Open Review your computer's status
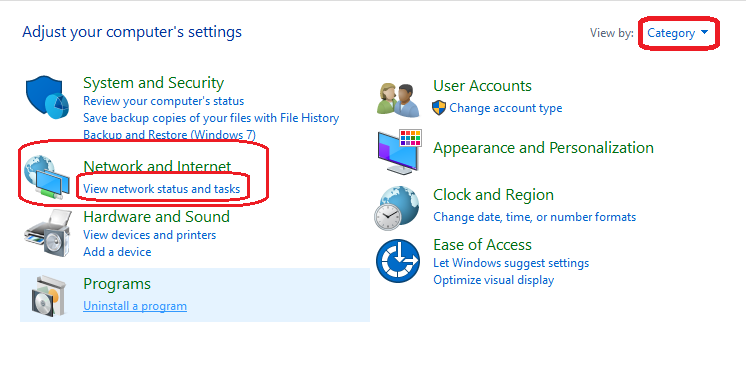Screen dimensions: 746x366 pos(164,101)
